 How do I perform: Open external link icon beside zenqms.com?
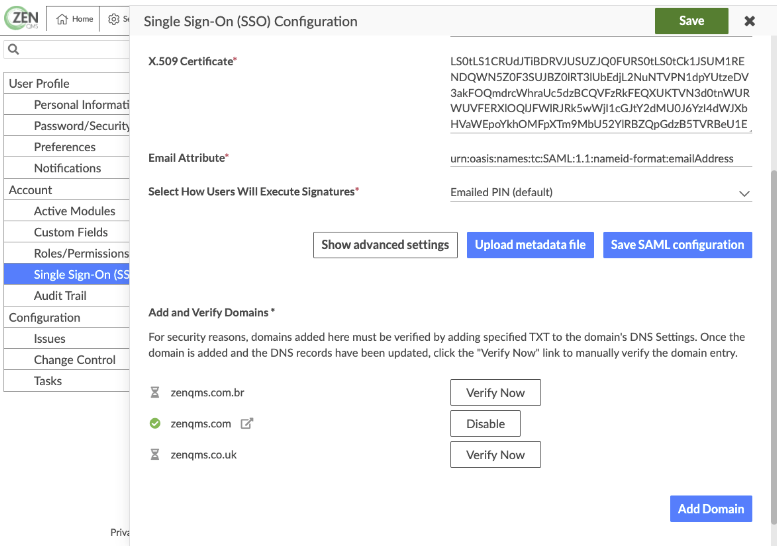click(x=247, y=423)
